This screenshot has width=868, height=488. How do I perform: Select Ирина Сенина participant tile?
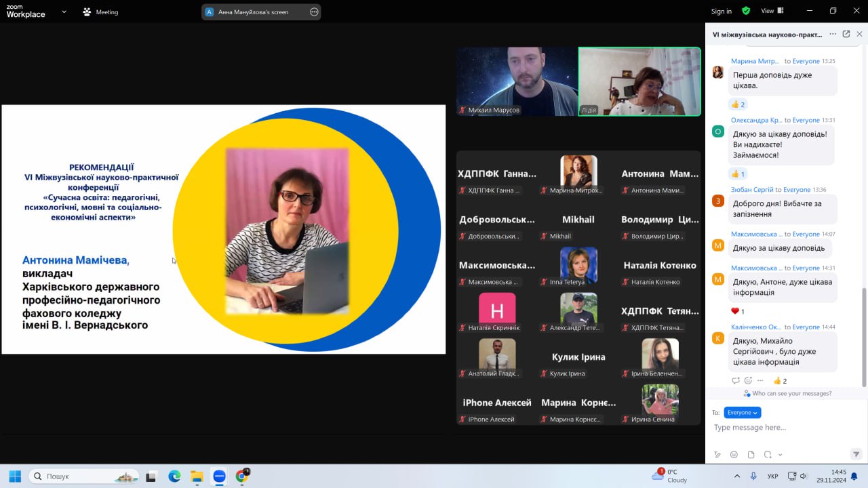[x=660, y=404]
